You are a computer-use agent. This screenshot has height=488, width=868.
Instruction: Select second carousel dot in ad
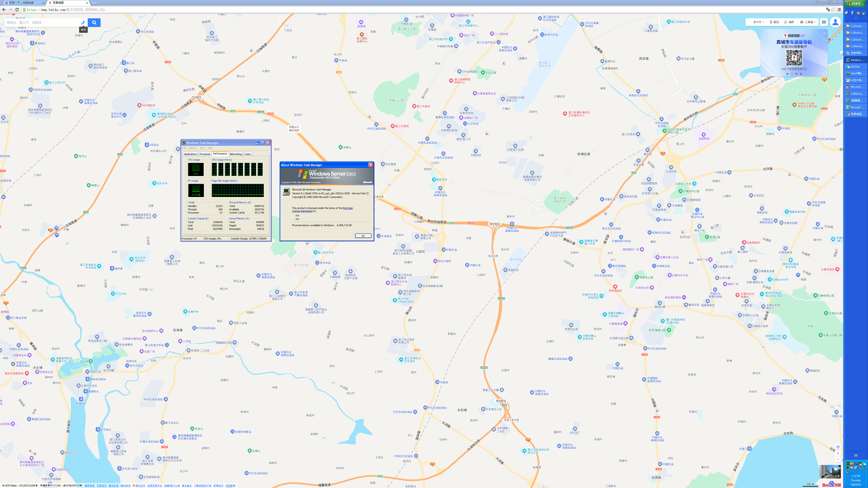pyautogui.click(x=792, y=74)
